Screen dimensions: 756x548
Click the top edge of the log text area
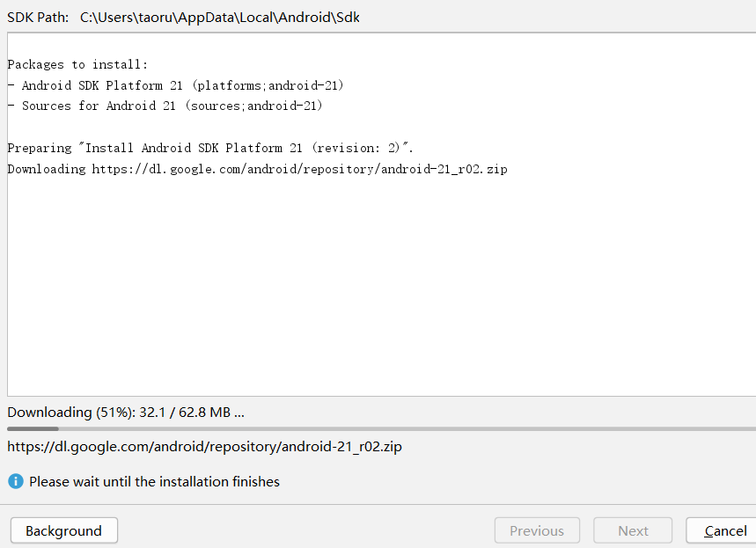[381, 33]
